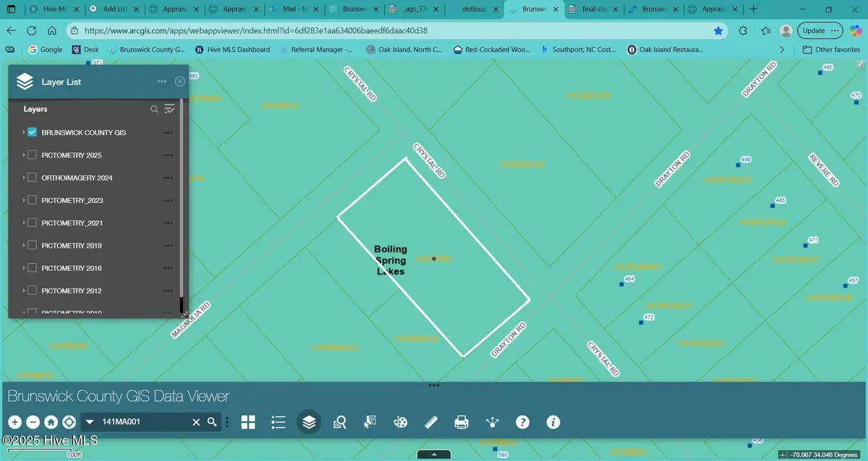Screen dimensions: 868x461
Task: Click the parcel search input field
Action: point(145,422)
